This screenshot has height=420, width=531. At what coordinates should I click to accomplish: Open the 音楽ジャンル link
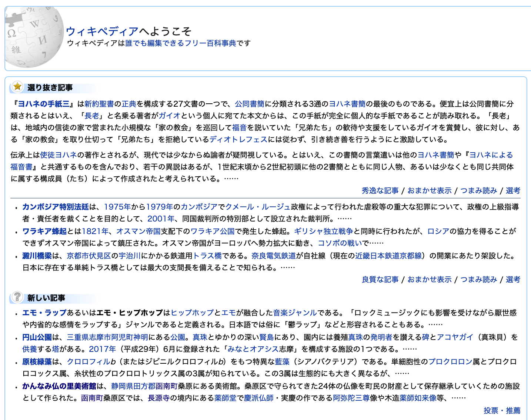(295, 313)
